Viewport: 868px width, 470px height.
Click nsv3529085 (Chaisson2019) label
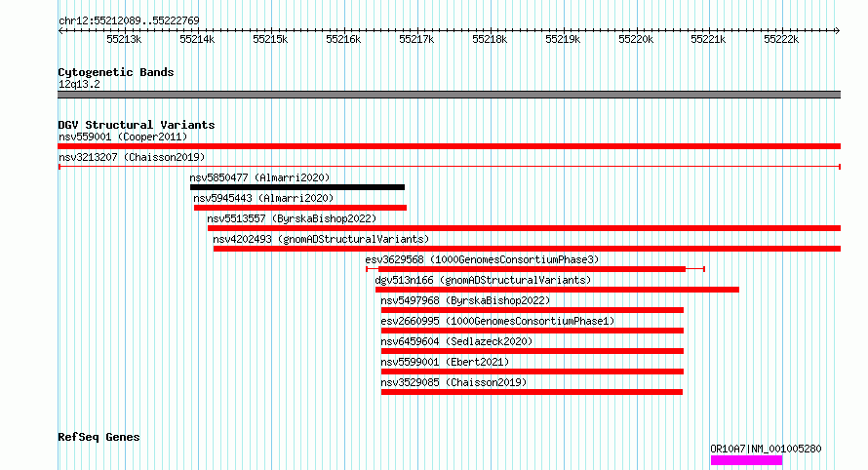click(x=454, y=382)
